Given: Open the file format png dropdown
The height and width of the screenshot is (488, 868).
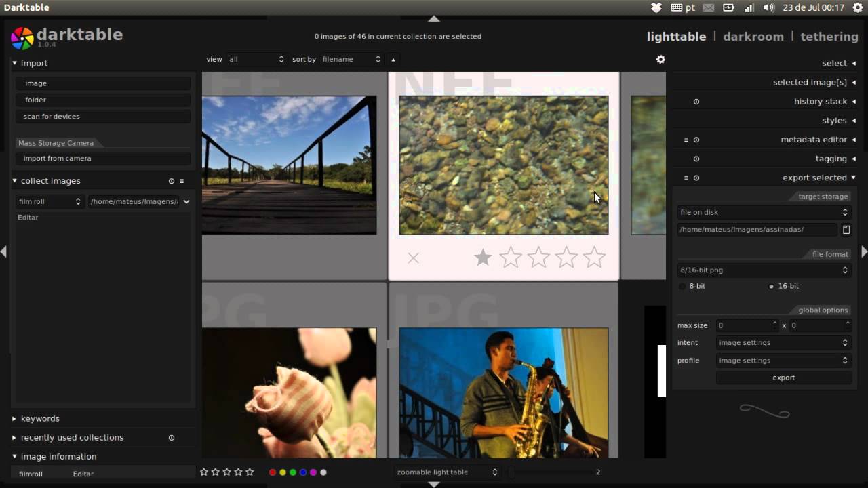Looking at the screenshot, I should [764, 270].
